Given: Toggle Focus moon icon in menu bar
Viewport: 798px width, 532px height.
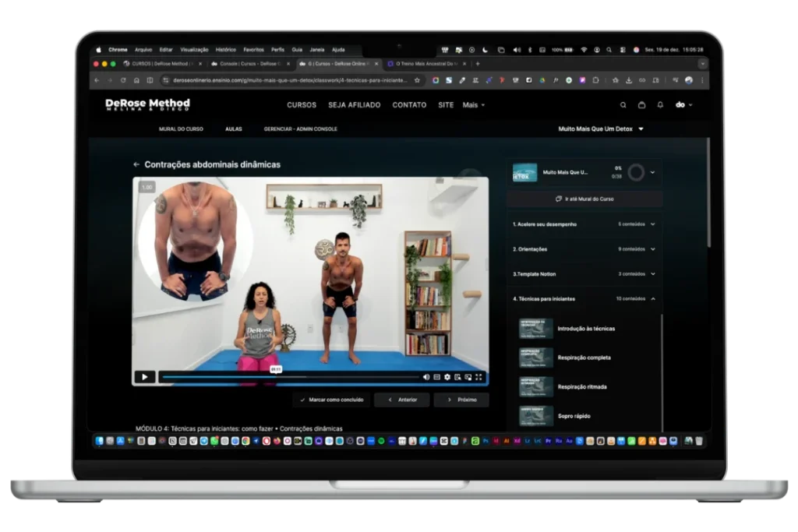Looking at the screenshot, I should [485, 50].
